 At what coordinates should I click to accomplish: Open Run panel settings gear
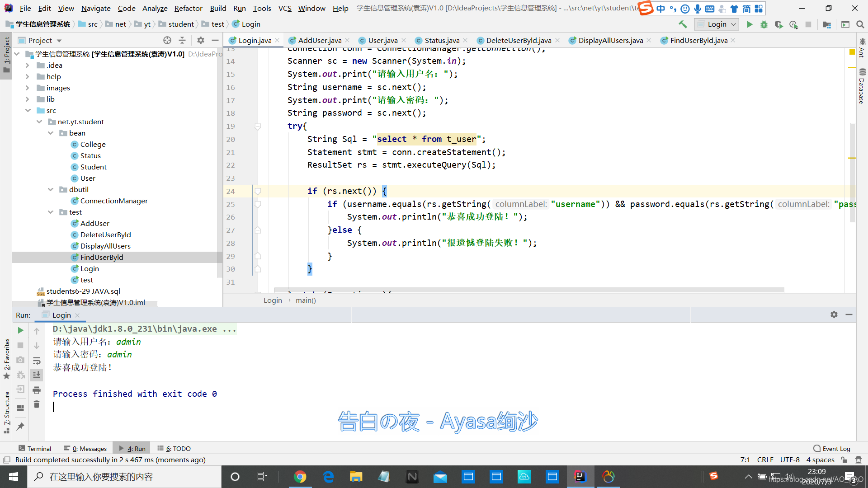[x=834, y=314]
